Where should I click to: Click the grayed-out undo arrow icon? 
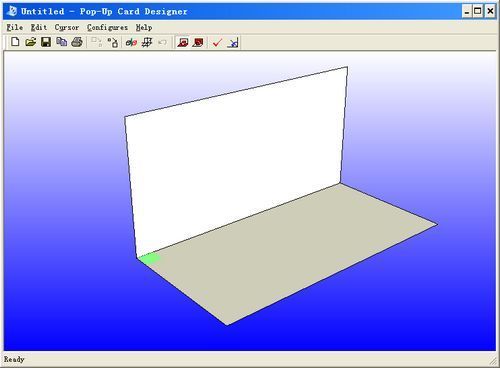162,42
